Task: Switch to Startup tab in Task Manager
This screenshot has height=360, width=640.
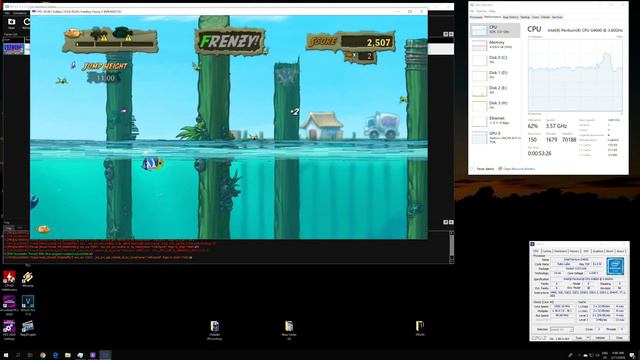Action: pyautogui.click(x=525, y=17)
